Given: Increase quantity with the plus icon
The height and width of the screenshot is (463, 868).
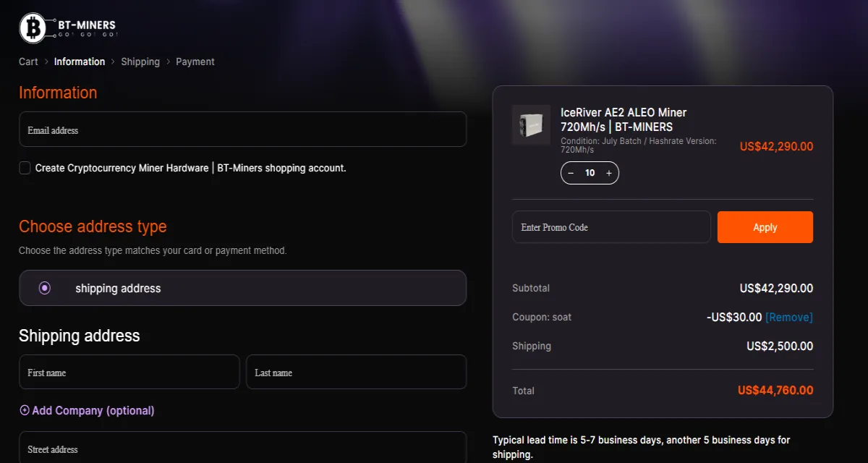Looking at the screenshot, I should tap(609, 173).
